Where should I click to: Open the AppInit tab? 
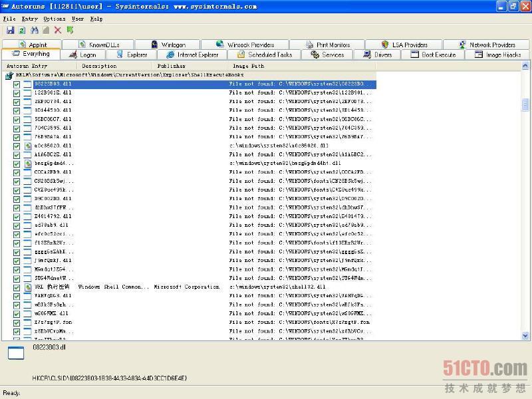click(32, 45)
